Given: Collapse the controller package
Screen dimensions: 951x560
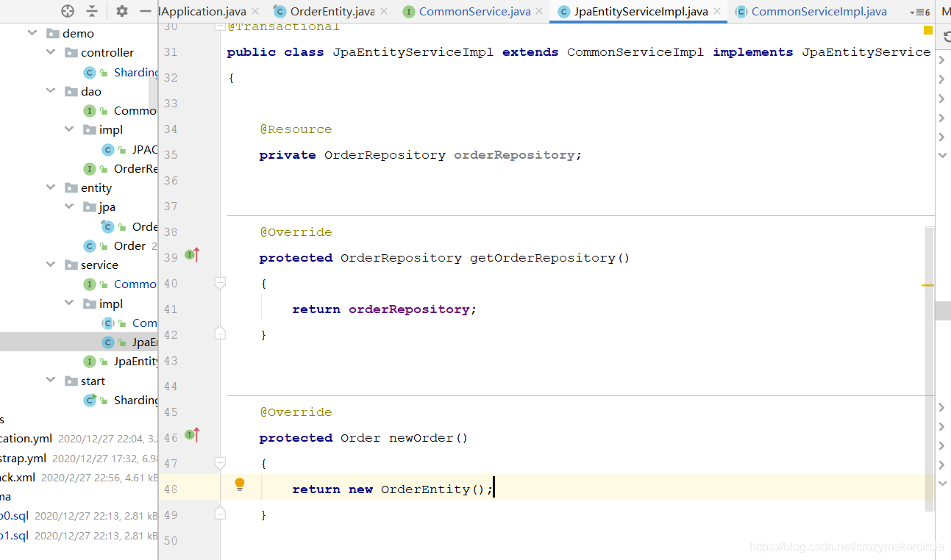Looking at the screenshot, I should coord(51,52).
